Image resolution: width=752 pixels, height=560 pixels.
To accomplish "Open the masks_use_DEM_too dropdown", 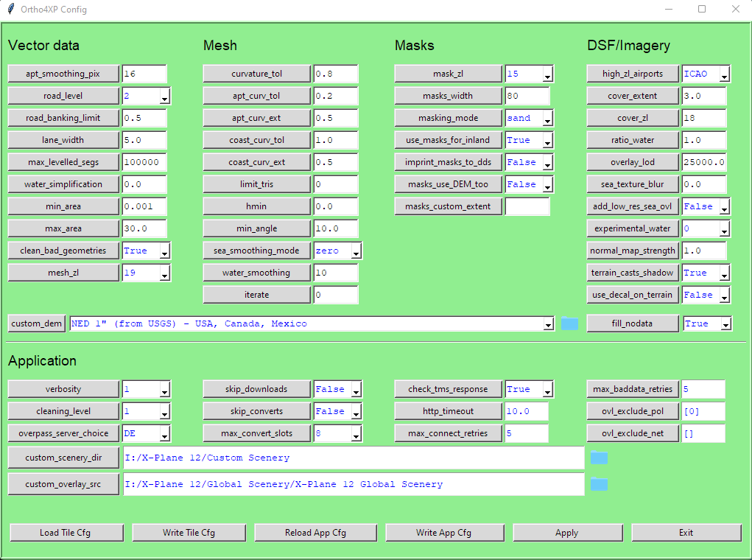I will tap(547, 184).
